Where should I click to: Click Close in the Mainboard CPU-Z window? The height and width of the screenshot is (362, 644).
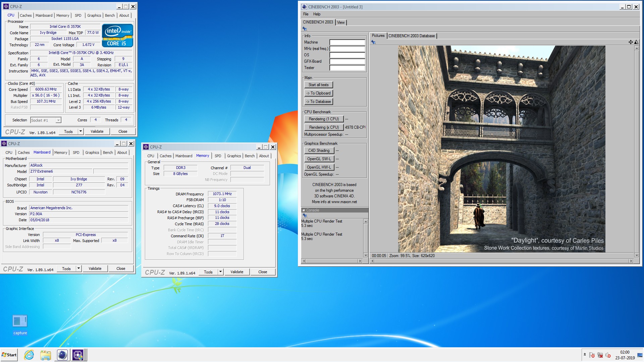pyautogui.click(x=121, y=268)
